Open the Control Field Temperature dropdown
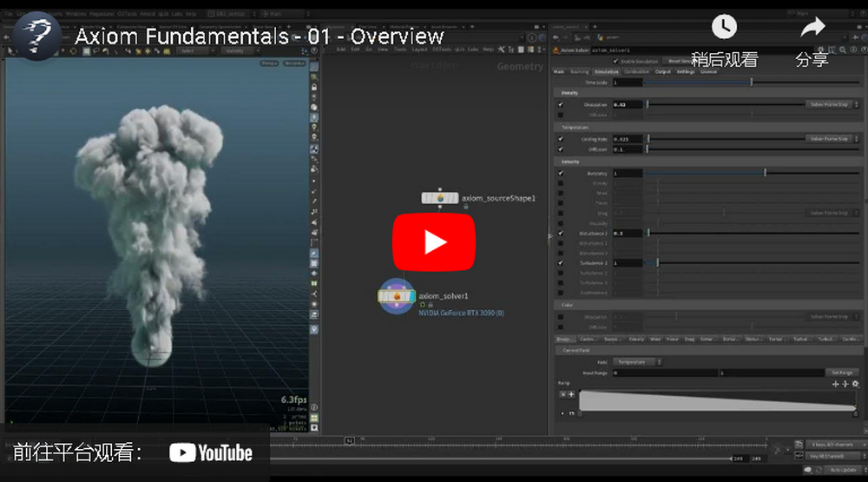Image resolution: width=868 pixels, height=482 pixels. [637, 362]
